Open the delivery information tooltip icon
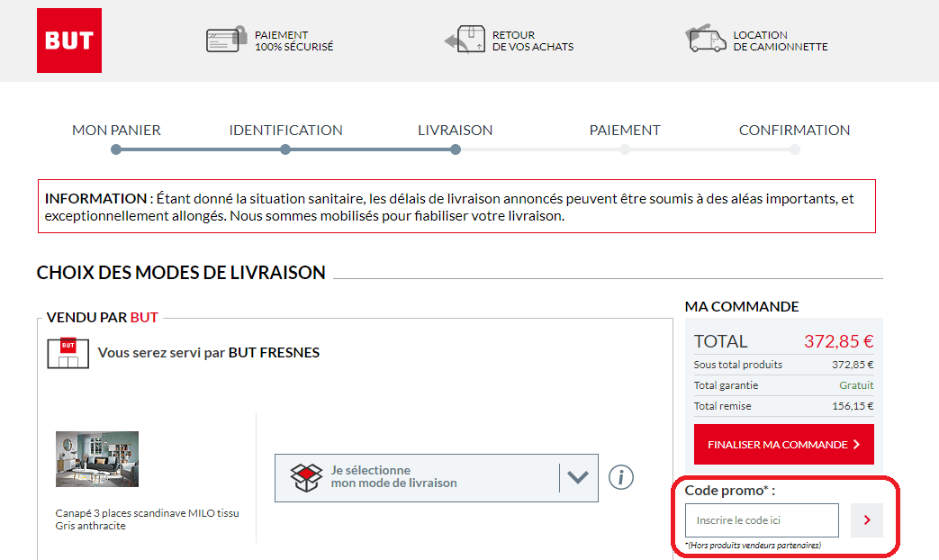The height and width of the screenshot is (560, 939). pyautogui.click(x=620, y=477)
